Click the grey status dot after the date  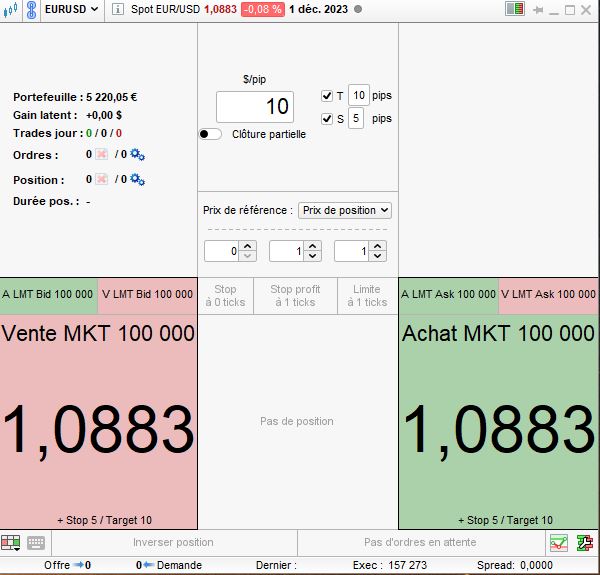pyautogui.click(x=358, y=9)
